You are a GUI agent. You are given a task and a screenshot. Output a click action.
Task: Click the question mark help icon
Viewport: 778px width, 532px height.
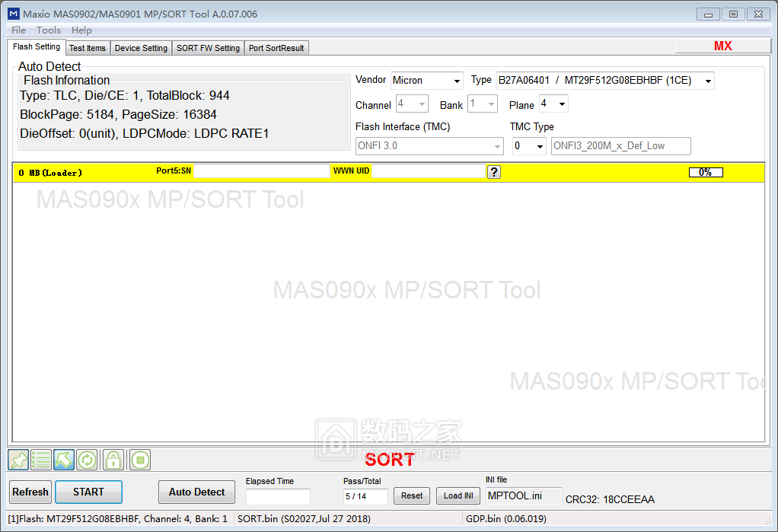pos(494,172)
